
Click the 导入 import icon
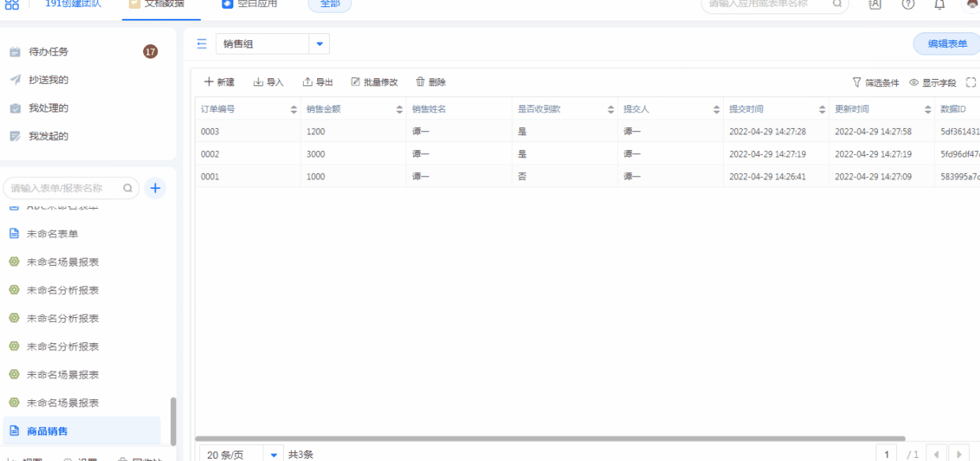(258, 82)
